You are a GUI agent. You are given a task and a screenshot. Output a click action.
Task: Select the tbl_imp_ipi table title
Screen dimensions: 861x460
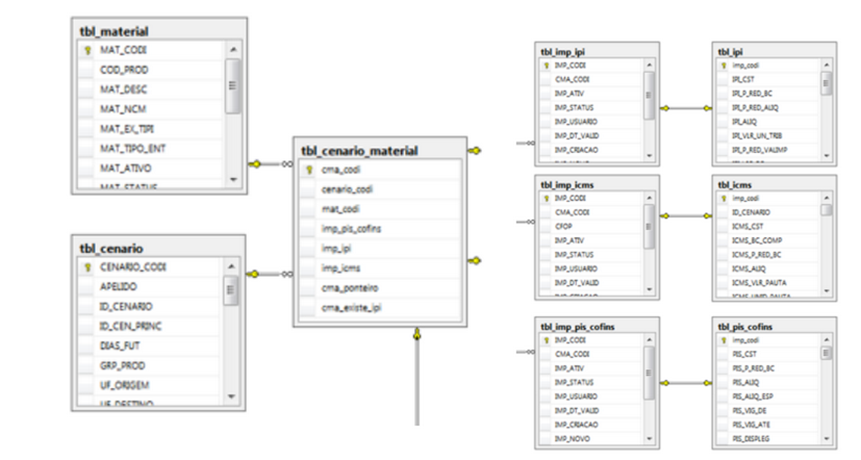click(562, 52)
